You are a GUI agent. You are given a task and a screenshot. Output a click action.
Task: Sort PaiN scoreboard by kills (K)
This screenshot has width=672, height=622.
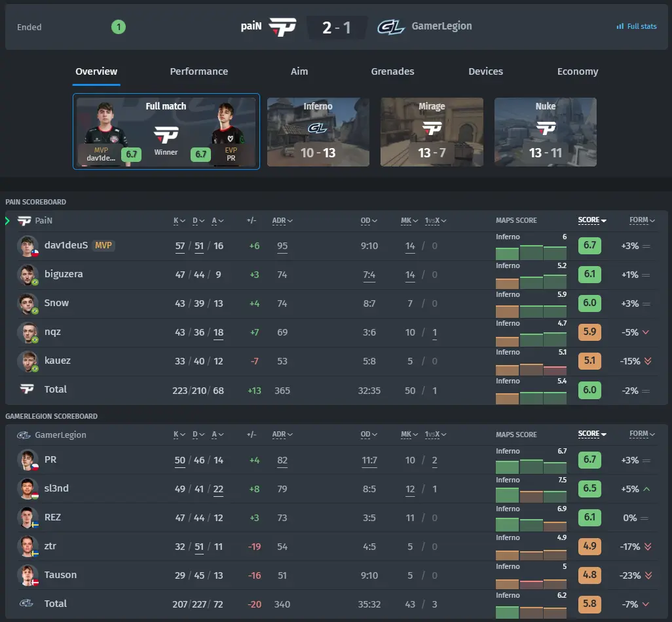pos(179,220)
